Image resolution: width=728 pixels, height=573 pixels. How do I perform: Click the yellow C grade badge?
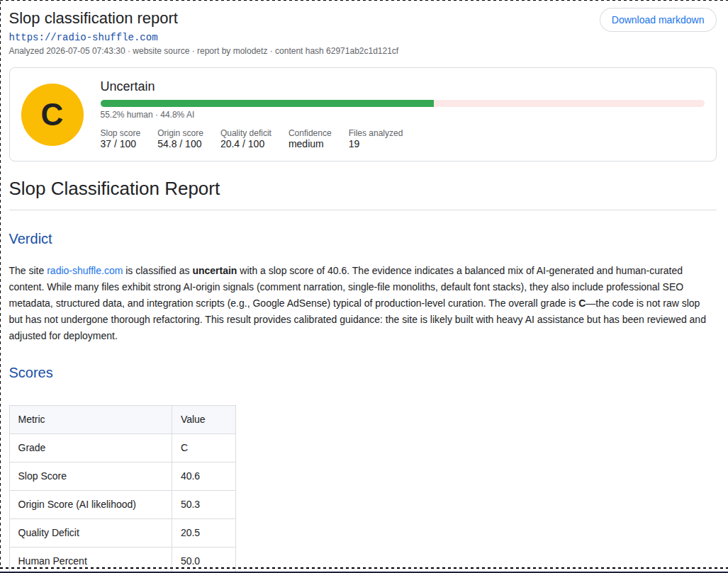point(52,115)
